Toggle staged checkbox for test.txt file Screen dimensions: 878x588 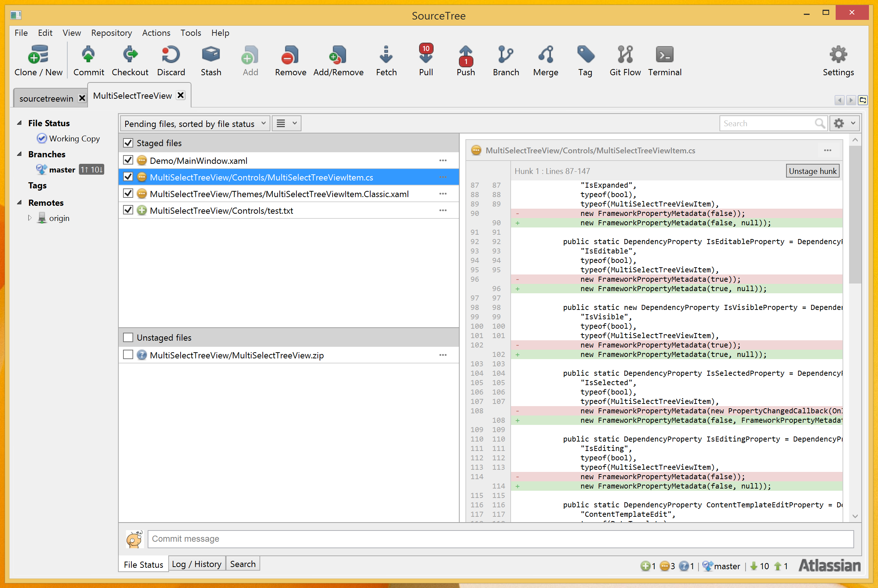[x=129, y=211]
